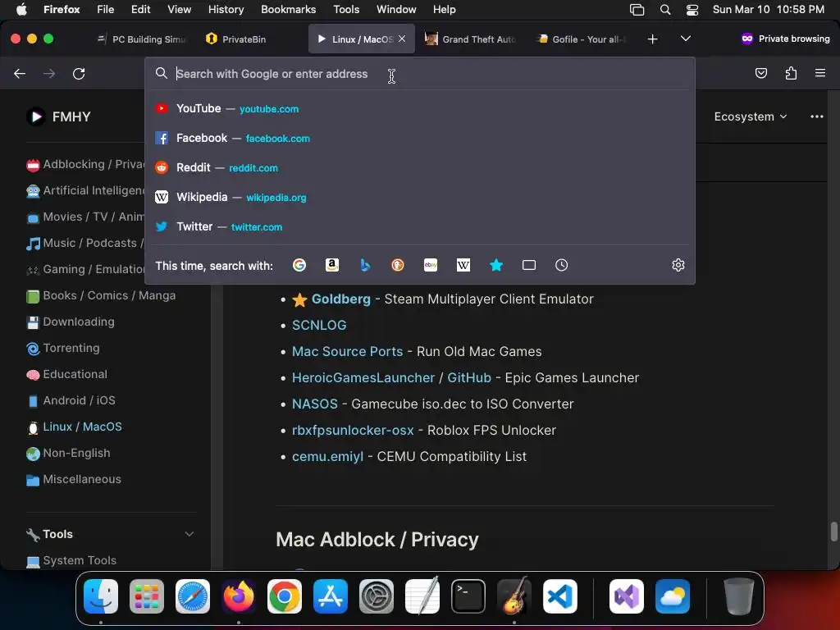The height and width of the screenshot is (630, 840).
Task: Switch to PC Building Simulator tab
Action: pos(142,39)
